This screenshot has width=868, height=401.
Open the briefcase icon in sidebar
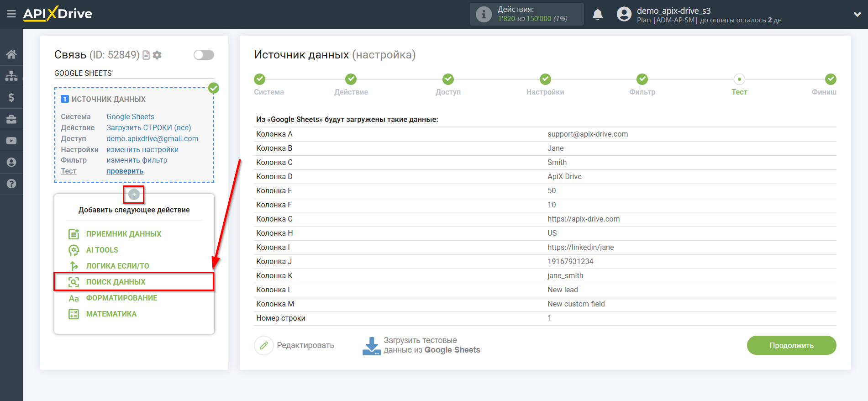click(11, 119)
